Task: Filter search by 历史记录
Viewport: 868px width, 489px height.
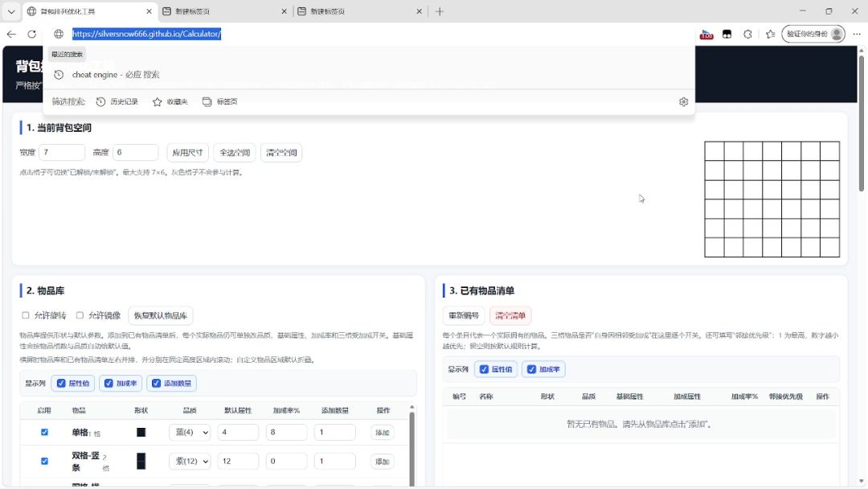Action: click(x=117, y=101)
